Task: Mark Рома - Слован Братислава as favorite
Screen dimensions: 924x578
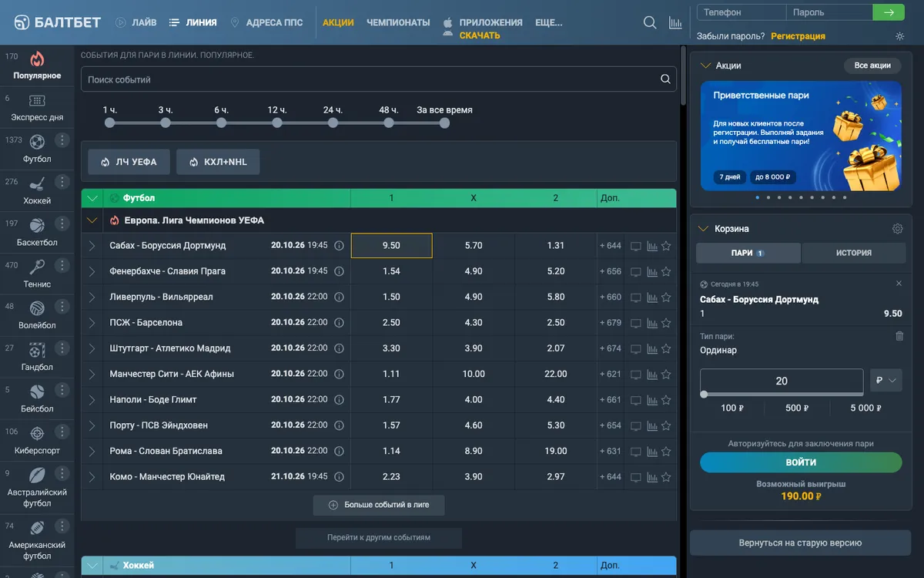Action: pyautogui.click(x=666, y=451)
